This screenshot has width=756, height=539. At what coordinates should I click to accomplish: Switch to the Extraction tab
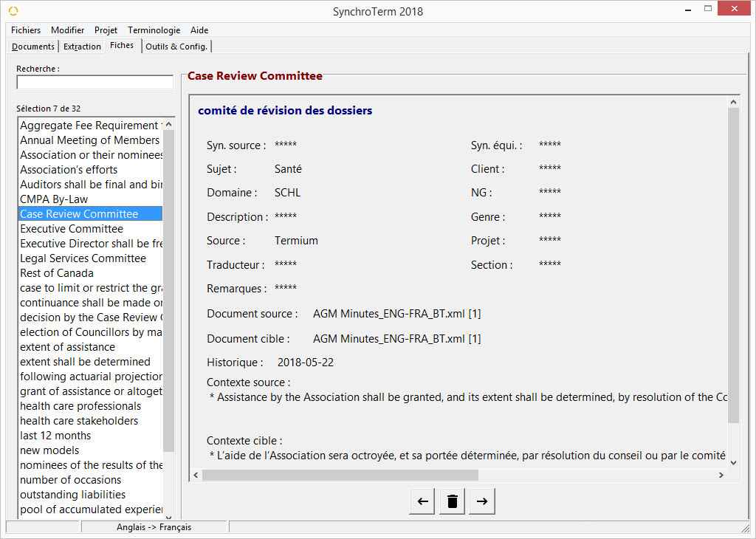click(x=82, y=47)
